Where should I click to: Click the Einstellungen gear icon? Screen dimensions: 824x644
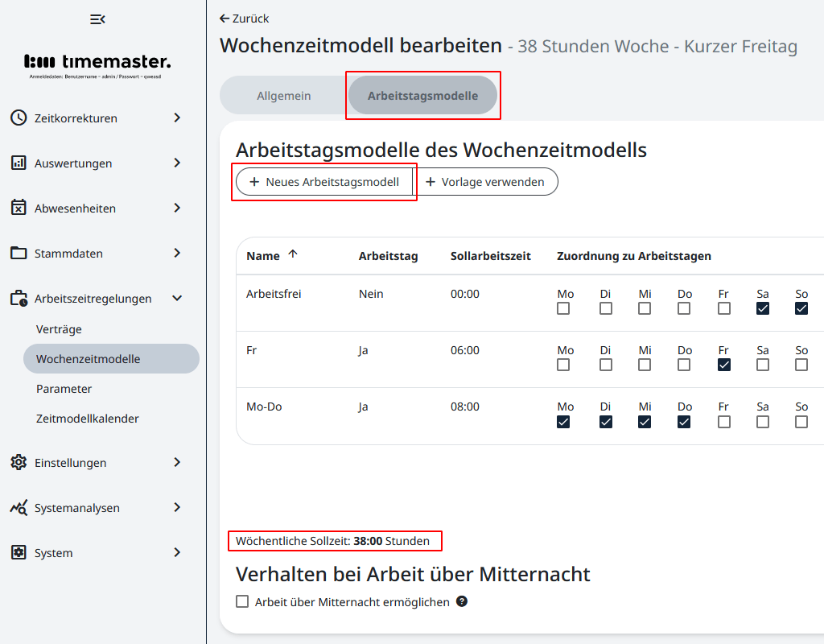tap(19, 462)
